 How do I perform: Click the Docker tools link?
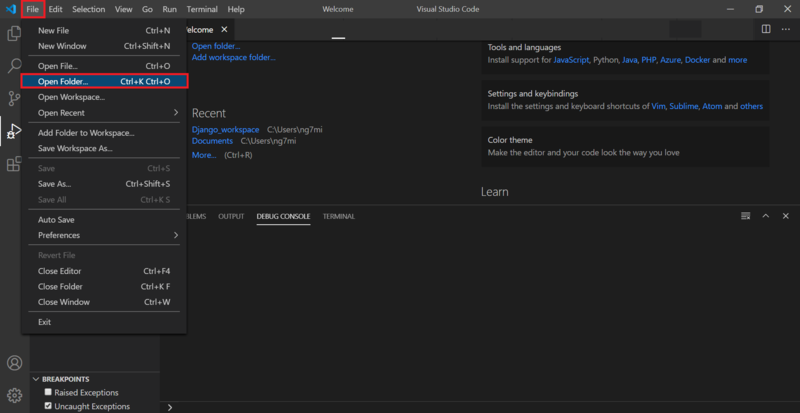(x=697, y=60)
